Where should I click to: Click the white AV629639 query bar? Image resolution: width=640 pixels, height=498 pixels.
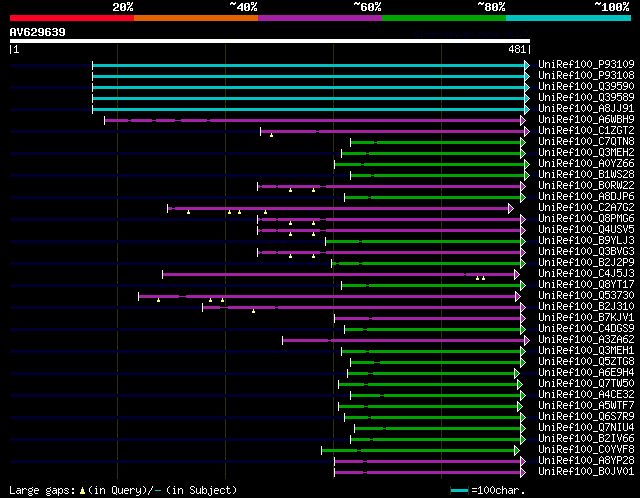click(270, 41)
